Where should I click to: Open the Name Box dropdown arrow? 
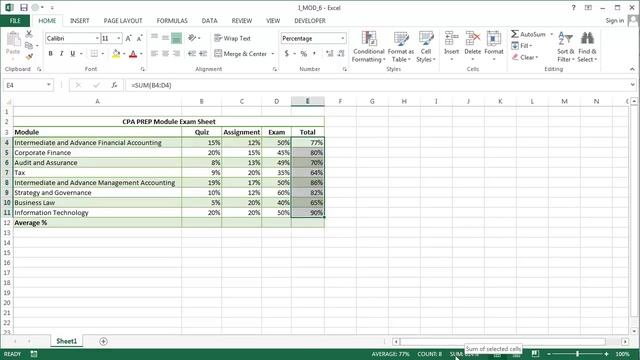(x=49, y=85)
